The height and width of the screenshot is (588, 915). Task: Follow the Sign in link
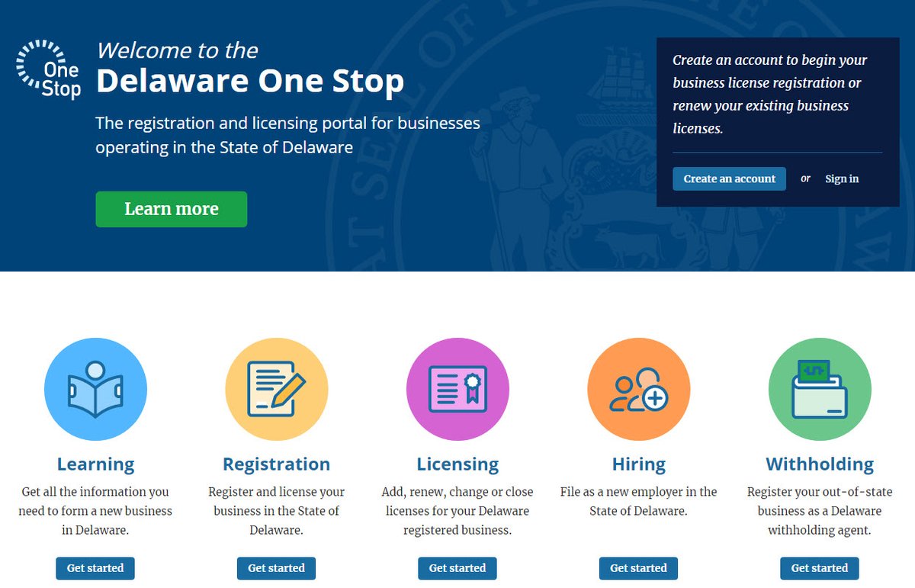point(842,178)
